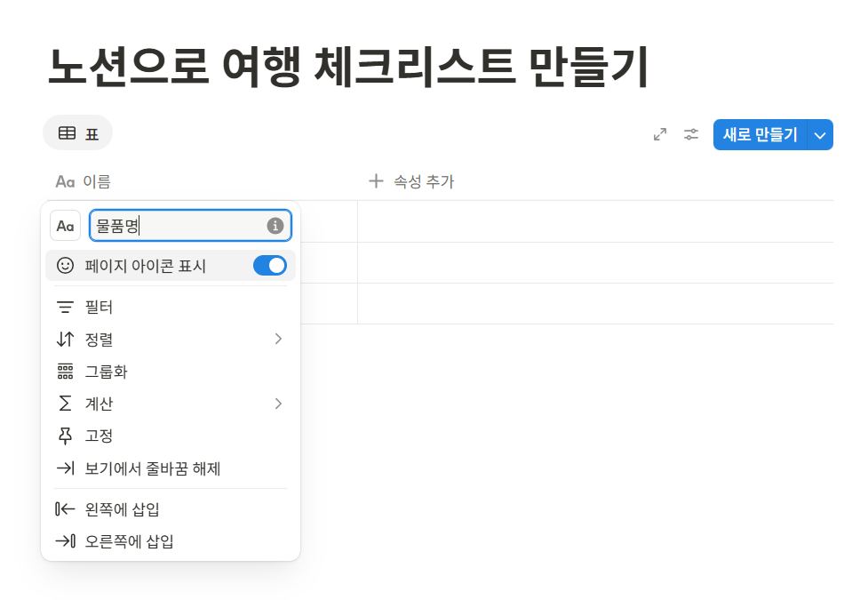Open view settings via the sliders icon
Viewport: 868px width, 600px height.
690,135
